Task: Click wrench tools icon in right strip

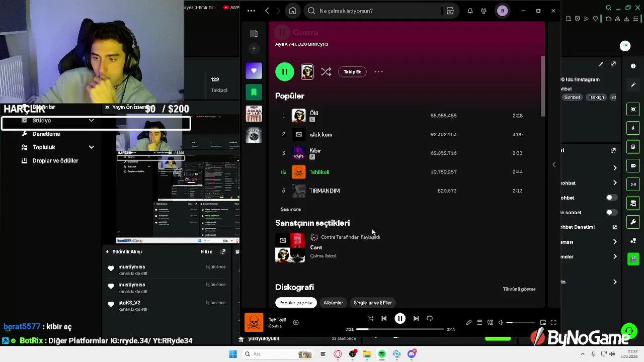Action: click(633, 222)
